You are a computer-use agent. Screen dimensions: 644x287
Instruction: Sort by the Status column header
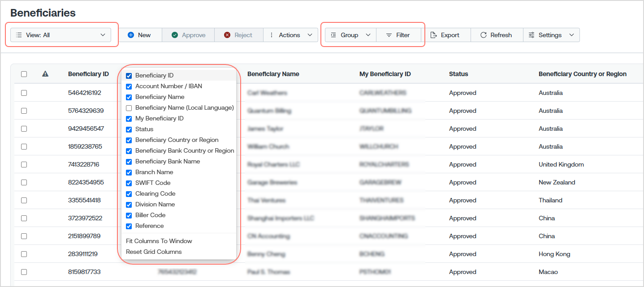tap(458, 74)
